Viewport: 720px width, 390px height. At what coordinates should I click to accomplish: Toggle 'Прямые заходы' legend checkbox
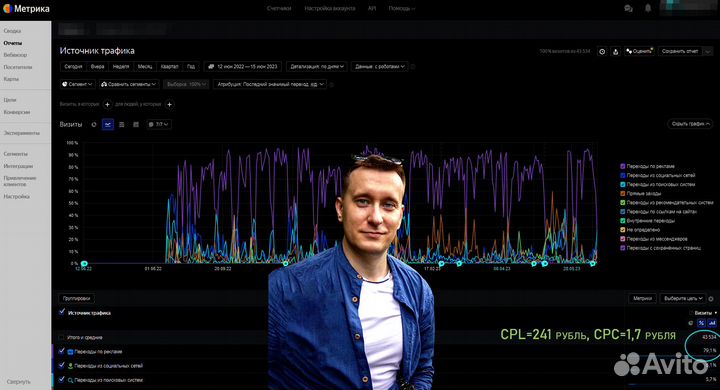[x=623, y=193]
